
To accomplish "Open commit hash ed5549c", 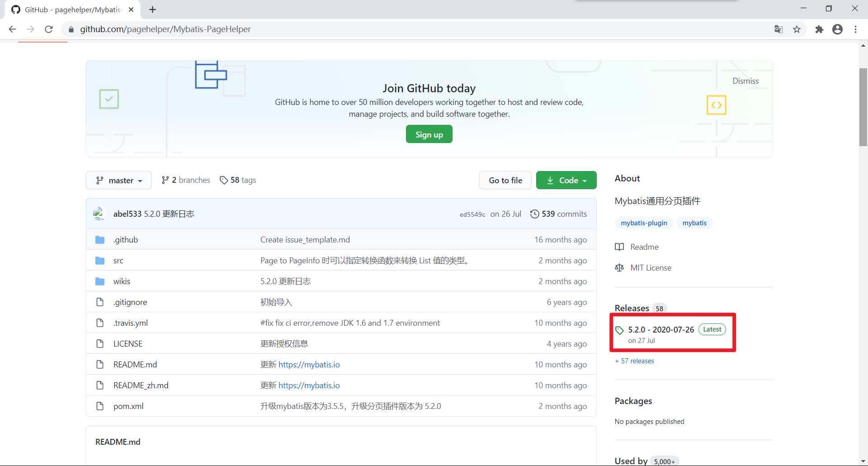I will click(x=472, y=214).
